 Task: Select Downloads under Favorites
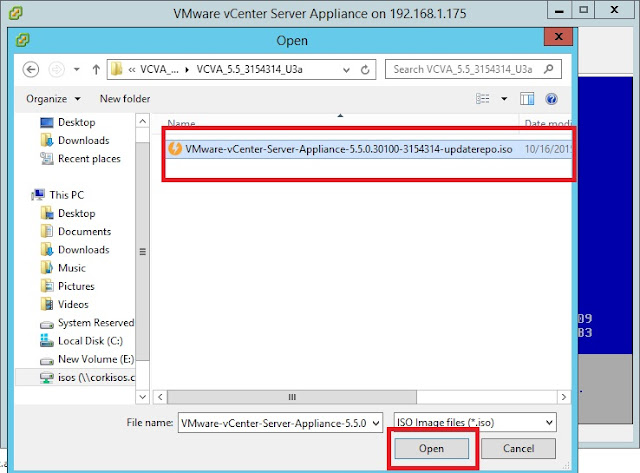pos(75,140)
